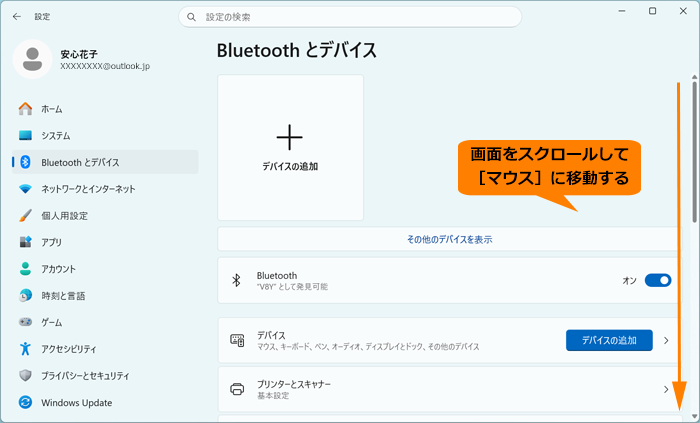This screenshot has width=700, height=423.
Task: Click the Bluetooth symbol in the Bluetooth row
Action: tap(237, 280)
